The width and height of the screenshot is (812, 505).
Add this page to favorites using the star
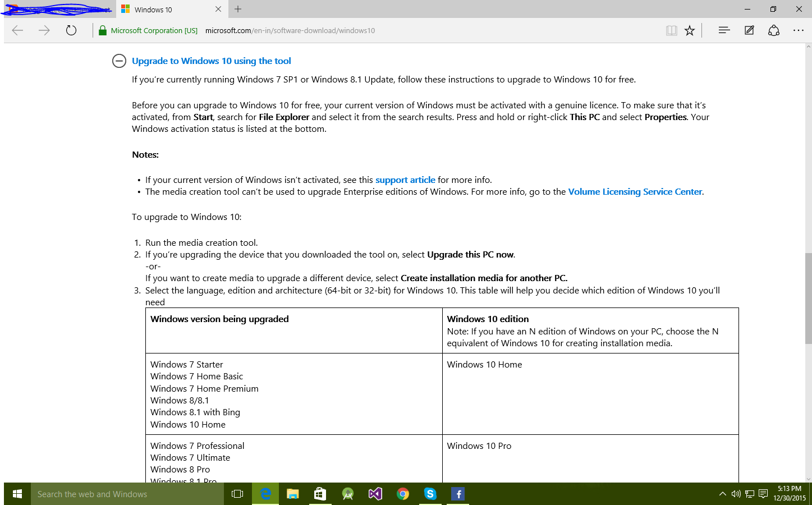point(690,31)
